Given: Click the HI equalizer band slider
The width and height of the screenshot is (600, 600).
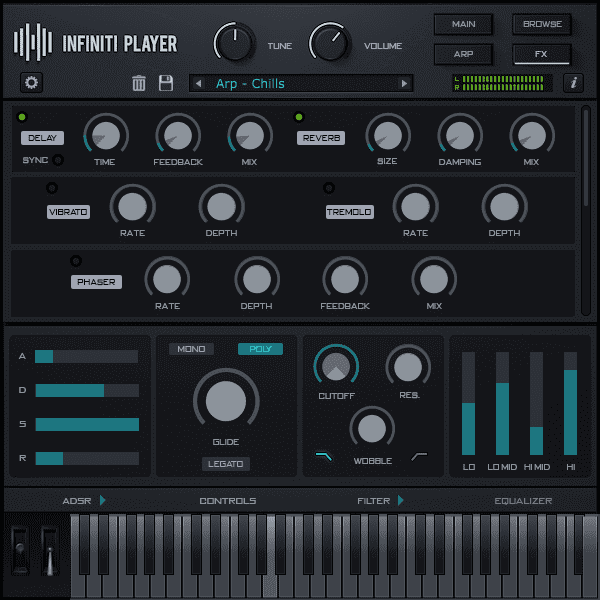Looking at the screenshot, I should [570, 403].
